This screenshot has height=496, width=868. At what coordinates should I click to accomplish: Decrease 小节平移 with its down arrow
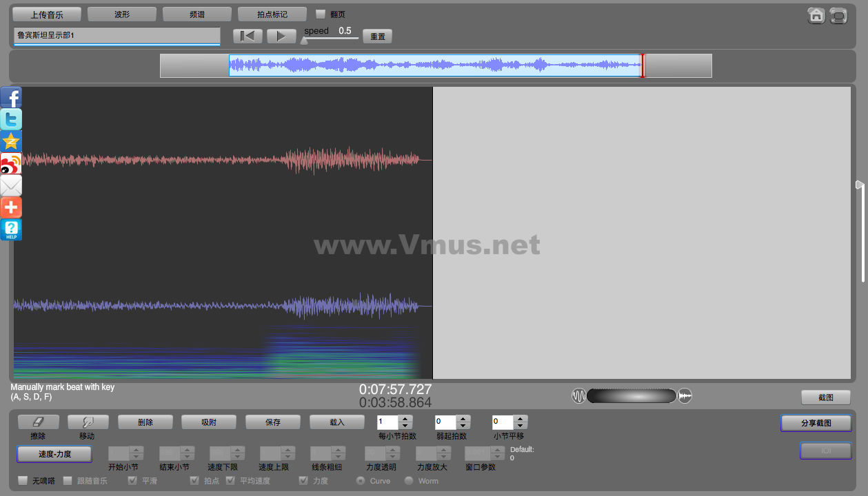tap(521, 426)
